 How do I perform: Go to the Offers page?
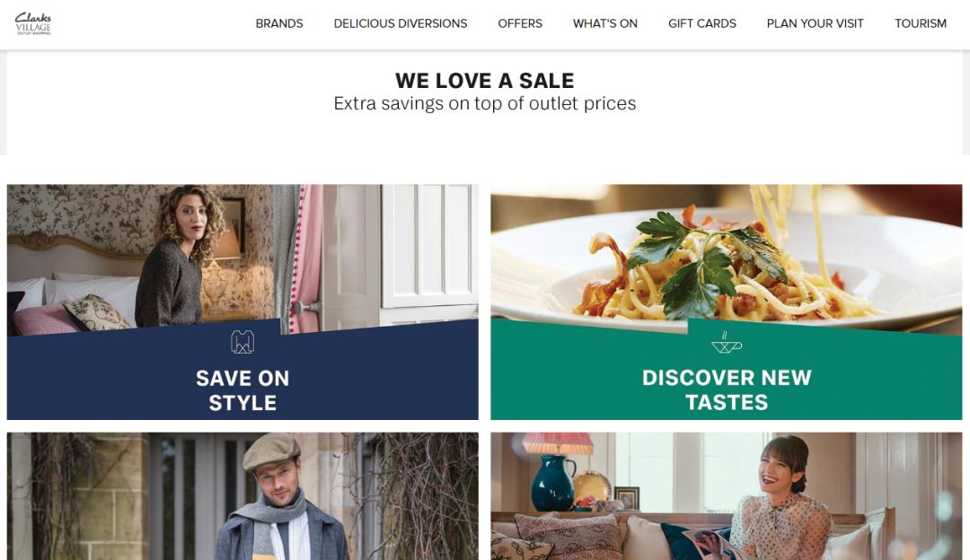pyautogui.click(x=520, y=23)
